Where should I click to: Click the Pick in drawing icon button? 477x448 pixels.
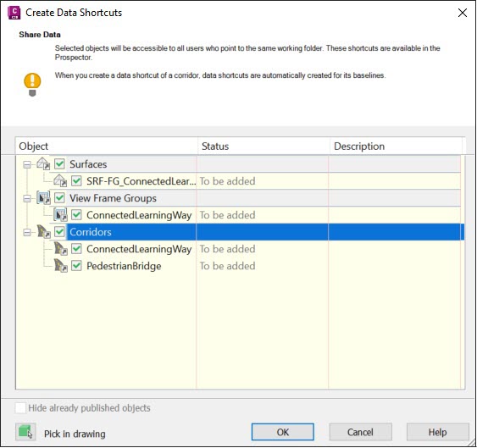coord(25,432)
